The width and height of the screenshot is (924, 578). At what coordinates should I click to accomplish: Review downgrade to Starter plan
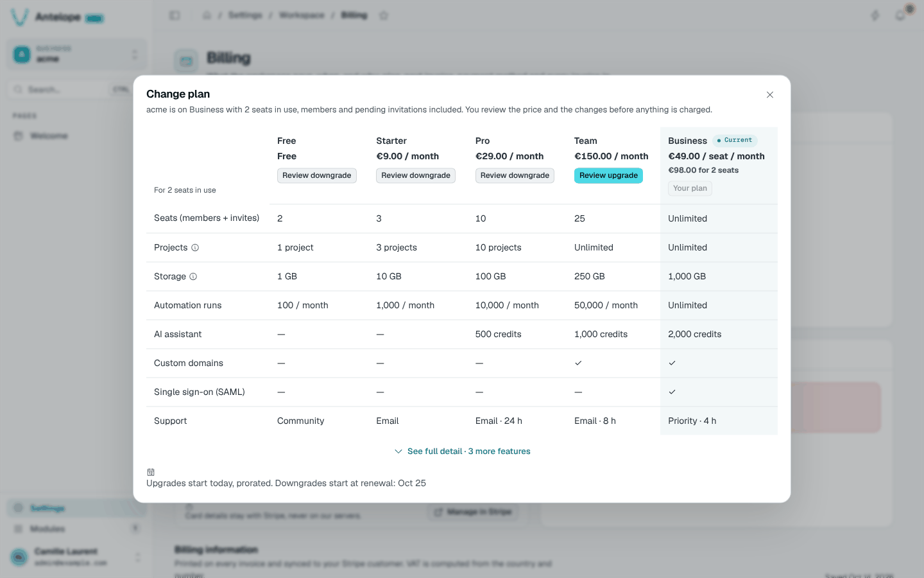416,175
